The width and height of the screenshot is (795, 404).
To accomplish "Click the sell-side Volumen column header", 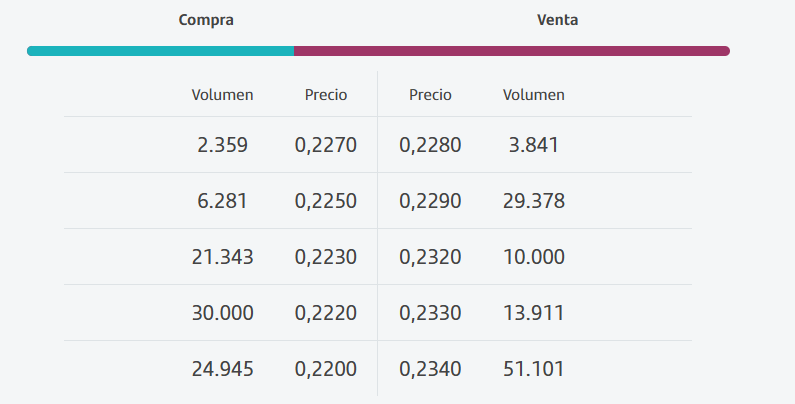I will click(x=534, y=95).
